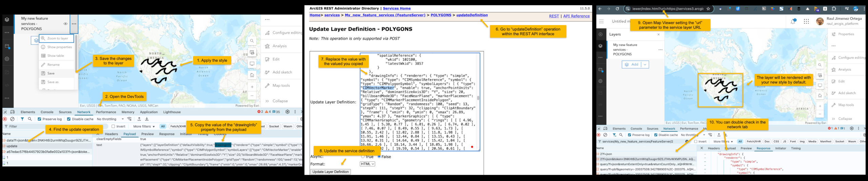Open 'Services Home' link
This screenshot has width=868, height=181.
point(397,8)
